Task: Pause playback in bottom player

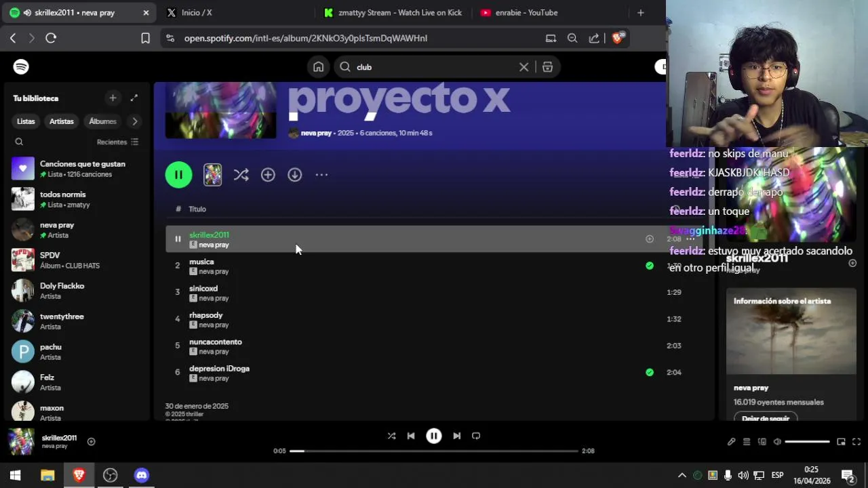Action: pyautogui.click(x=434, y=436)
